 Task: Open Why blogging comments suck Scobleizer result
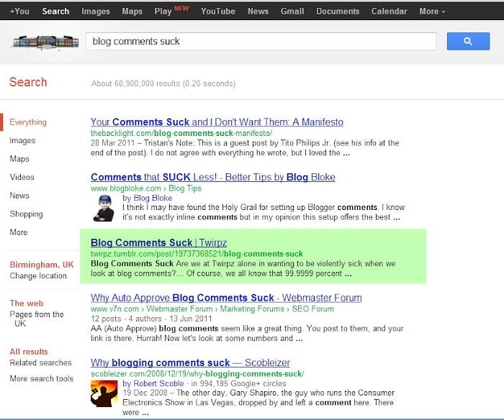coord(190,362)
